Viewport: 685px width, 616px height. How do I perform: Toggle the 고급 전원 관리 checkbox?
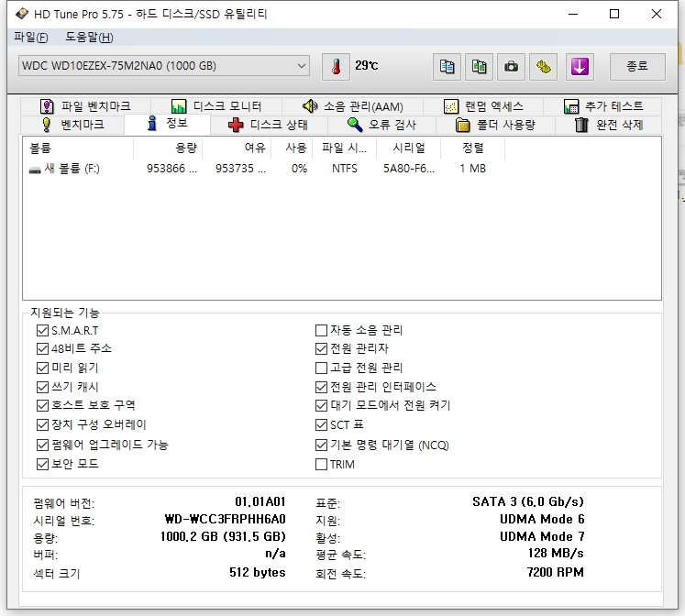(x=321, y=368)
